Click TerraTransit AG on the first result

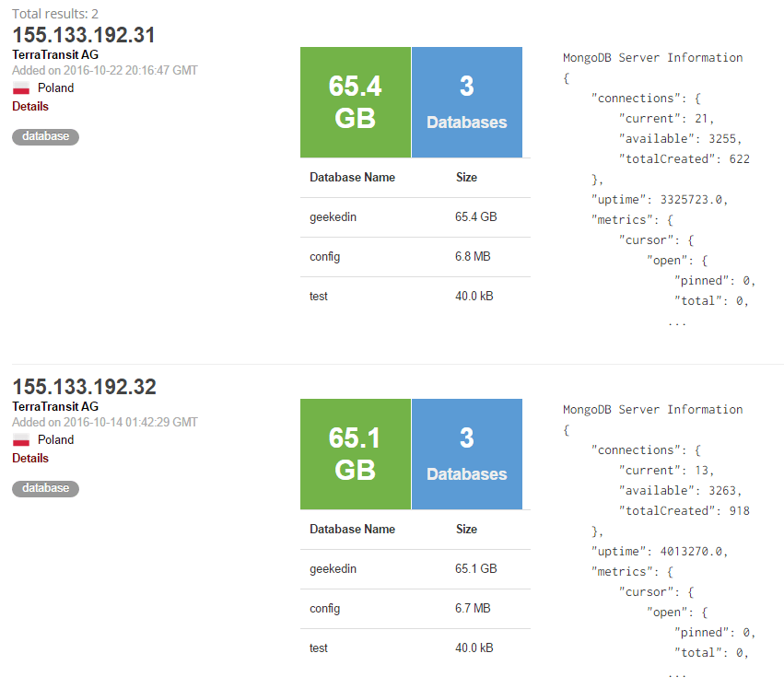(55, 54)
